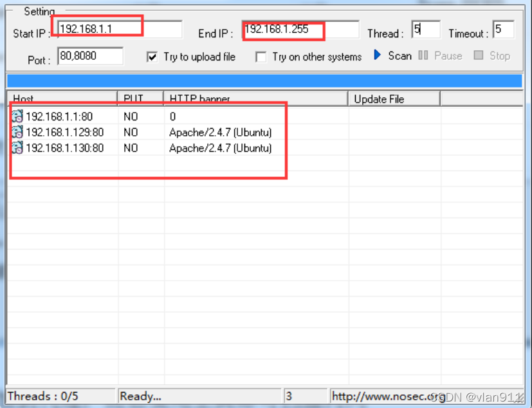Click the Threads : 0/5 status entry
The height and width of the screenshot is (408, 532).
[x=60, y=396]
